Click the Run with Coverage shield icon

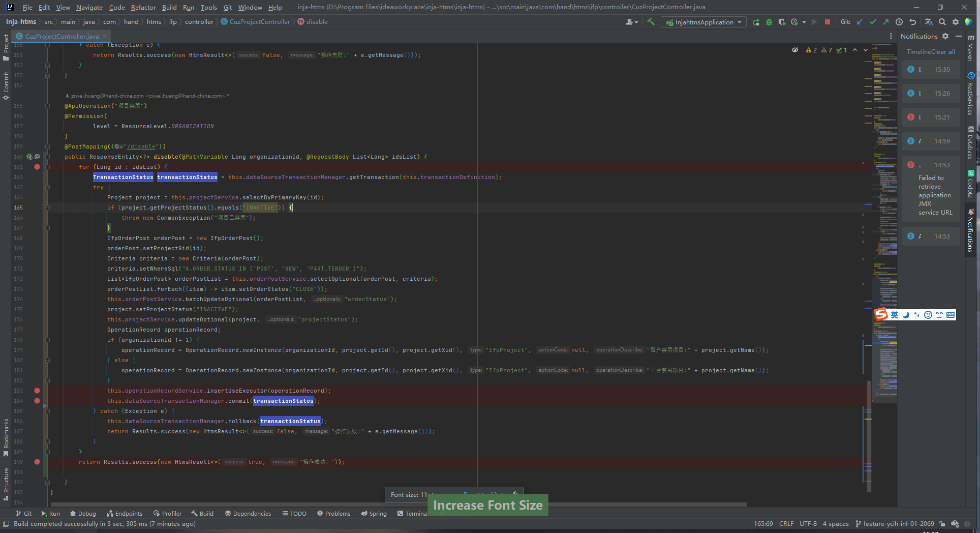782,22
